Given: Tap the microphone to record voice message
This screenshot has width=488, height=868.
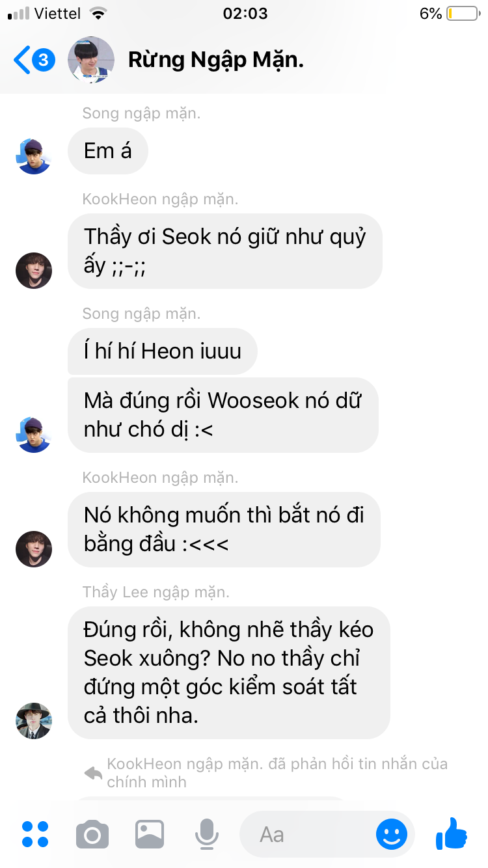Looking at the screenshot, I should coord(207,834).
